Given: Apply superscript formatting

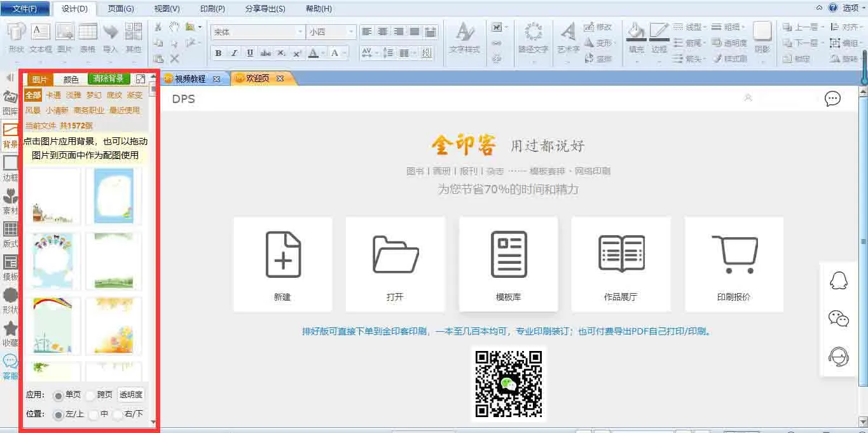Looking at the screenshot, I should [x=297, y=53].
